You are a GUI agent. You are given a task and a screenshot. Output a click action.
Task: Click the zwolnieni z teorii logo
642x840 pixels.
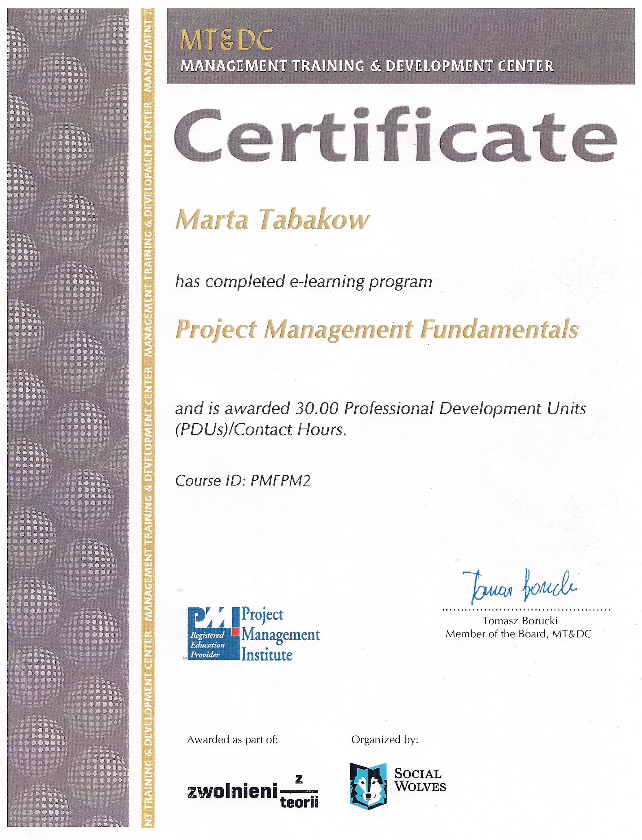(x=253, y=791)
